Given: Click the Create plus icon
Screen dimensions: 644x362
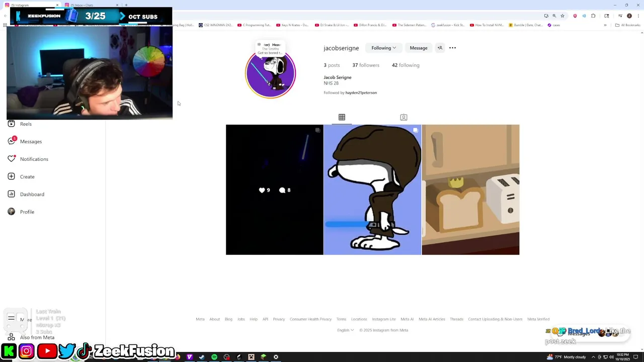Looking at the screenshot, I should pyautogui.click(x=12, y=176).
